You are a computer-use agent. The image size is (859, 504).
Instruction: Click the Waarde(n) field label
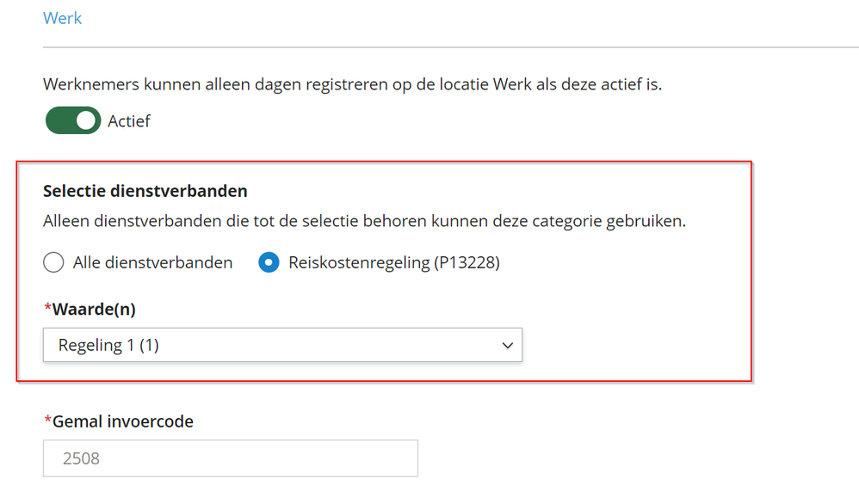click(x=94, y=309)
